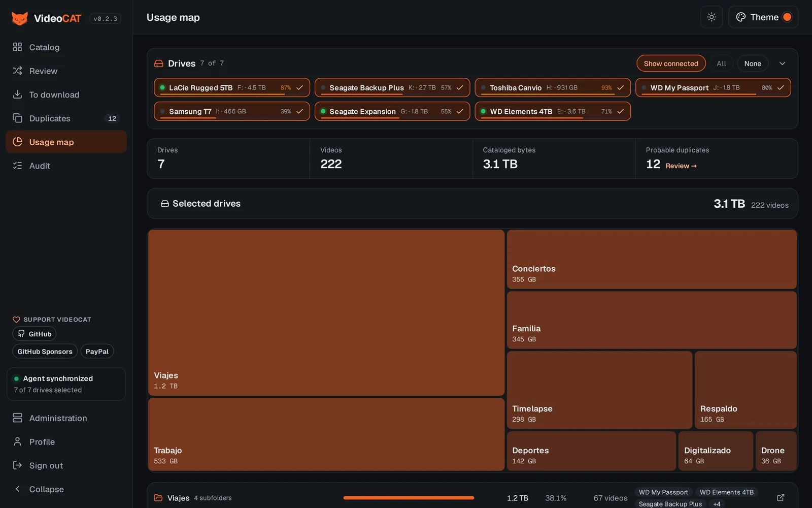Uncheck the WD Elements 4TB checkmark
812x508 pixels.
(x=620, y=111)
